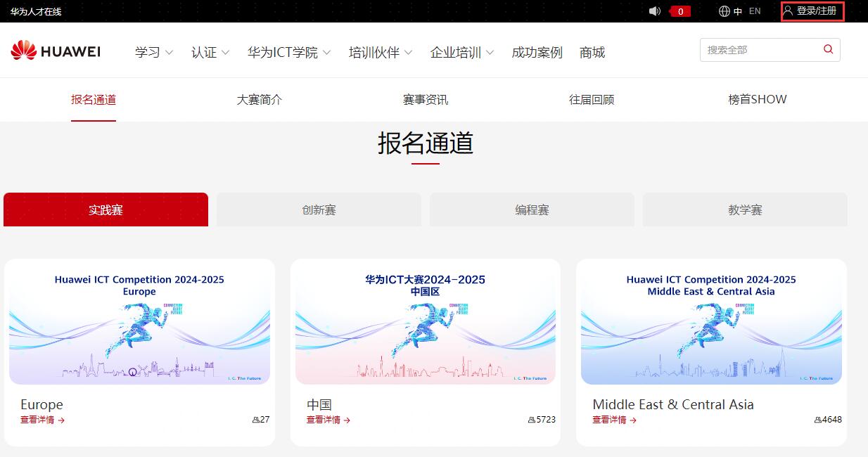The height and width of the screenshot is (457, 868).
Task: Click 华为人才在线 in the top bar
Action: 36,11
